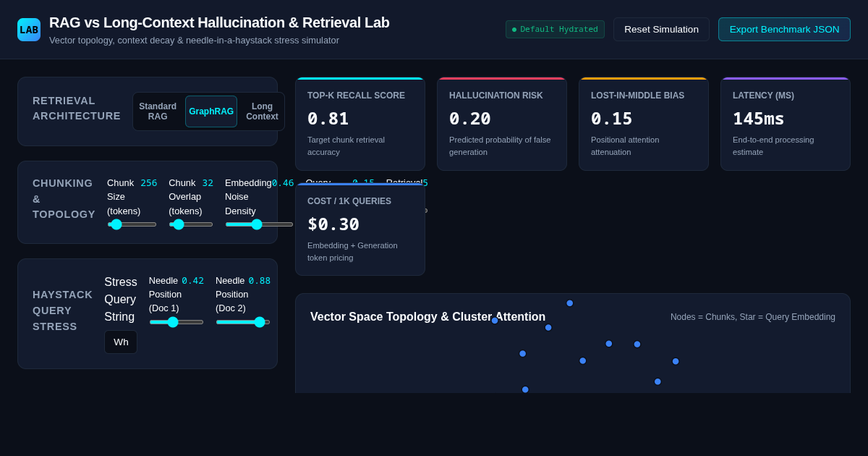This screenshot has height=456, width=868.
Task: Click 'Target chunk retrieval accuracy' caption
Action: coord(346,145)
